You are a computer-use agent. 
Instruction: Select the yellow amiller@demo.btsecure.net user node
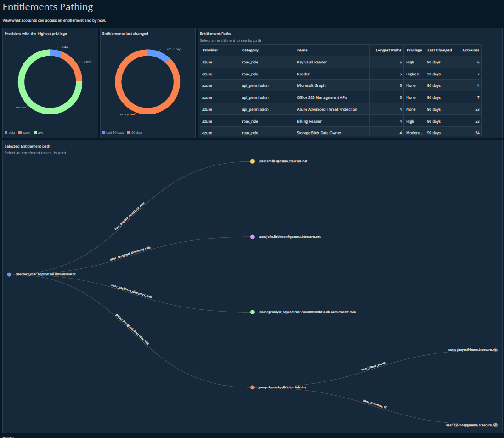point(252,161)
